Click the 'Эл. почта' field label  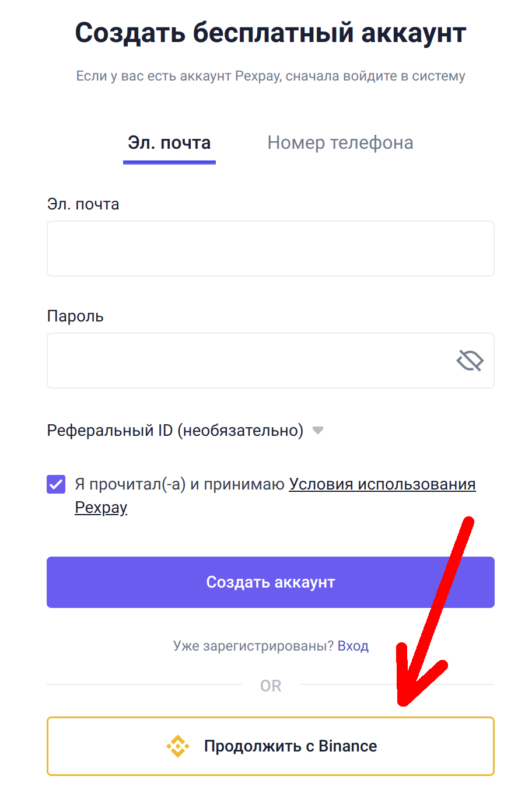coord(83,204)
